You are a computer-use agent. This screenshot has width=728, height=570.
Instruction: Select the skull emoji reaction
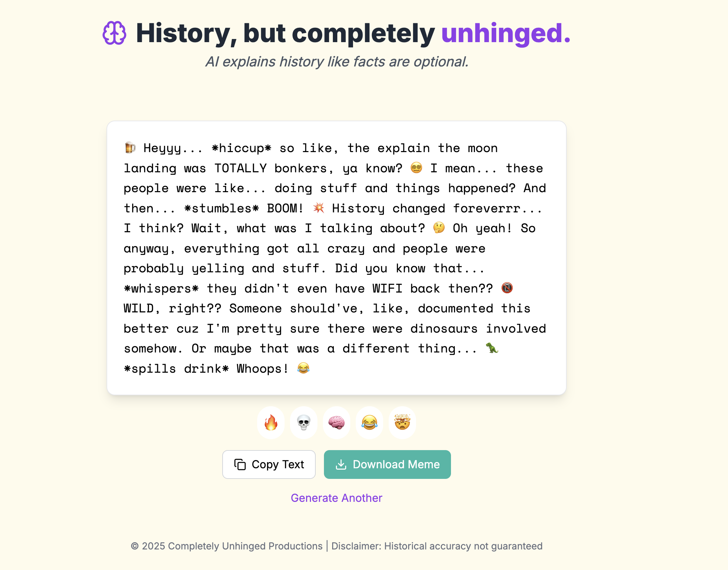tap(304, 423)
